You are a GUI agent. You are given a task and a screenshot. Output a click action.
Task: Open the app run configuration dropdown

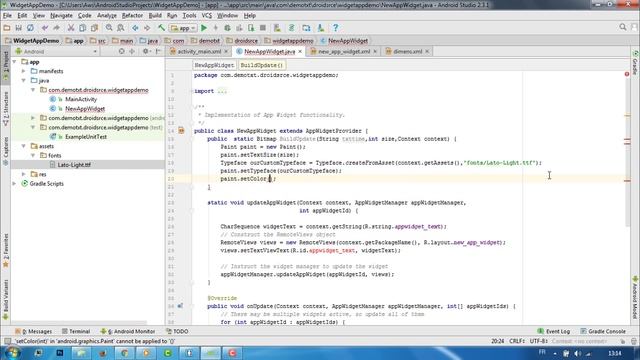click(x=184, y=28)
